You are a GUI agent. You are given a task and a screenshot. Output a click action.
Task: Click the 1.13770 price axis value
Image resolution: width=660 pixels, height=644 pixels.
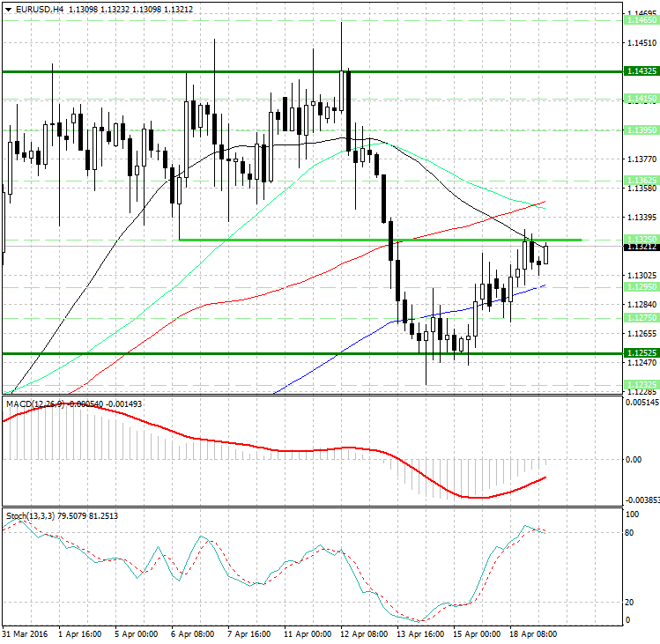641,159
